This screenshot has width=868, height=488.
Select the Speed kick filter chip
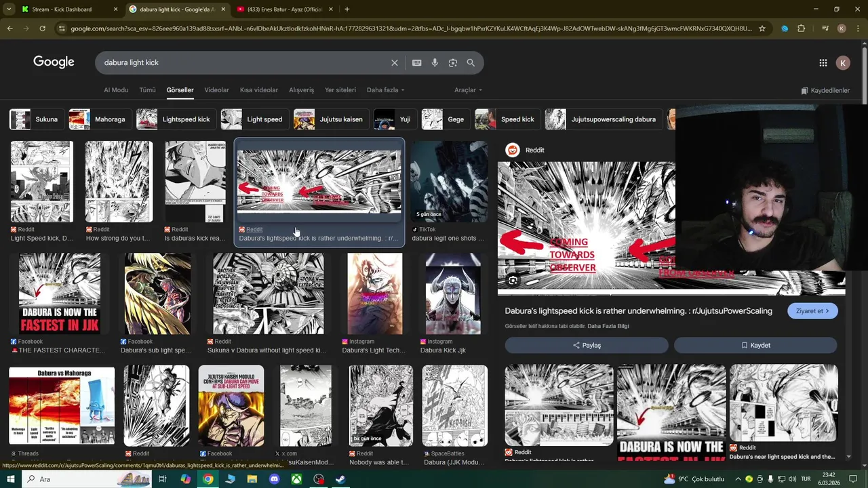507,119
